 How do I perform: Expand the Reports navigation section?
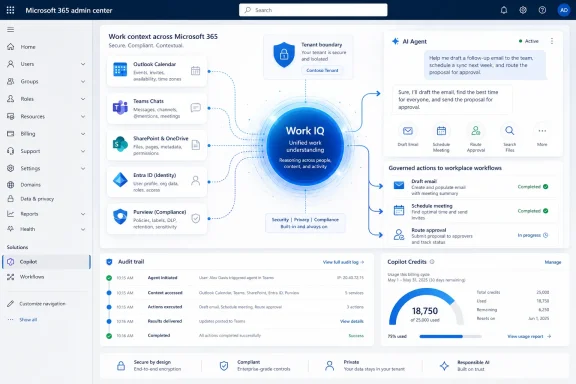click(x=83, y=214)
